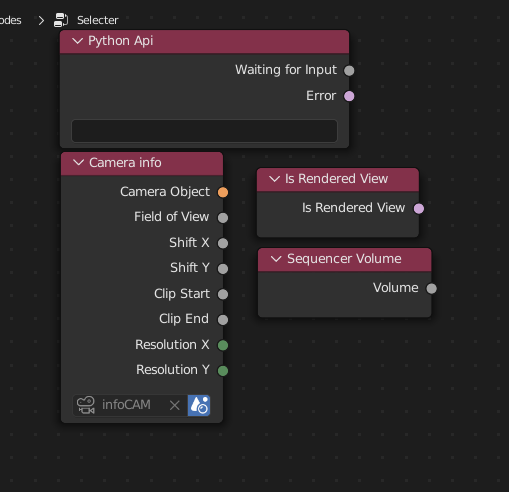Click the Shift X label
This screenshot has height=492, width=509.
[x=189, y=242]
